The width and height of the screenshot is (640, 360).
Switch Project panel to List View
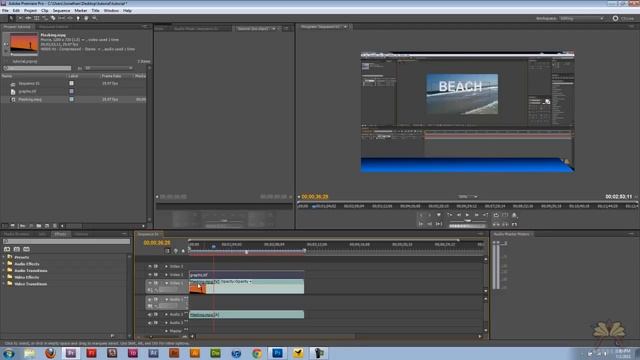[4, 226]
